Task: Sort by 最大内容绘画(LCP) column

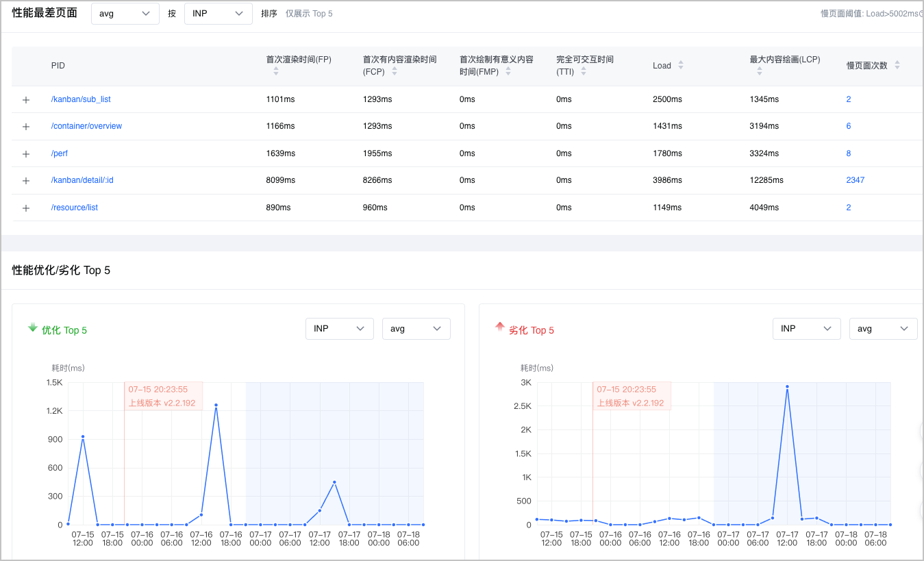Action: 760,71
